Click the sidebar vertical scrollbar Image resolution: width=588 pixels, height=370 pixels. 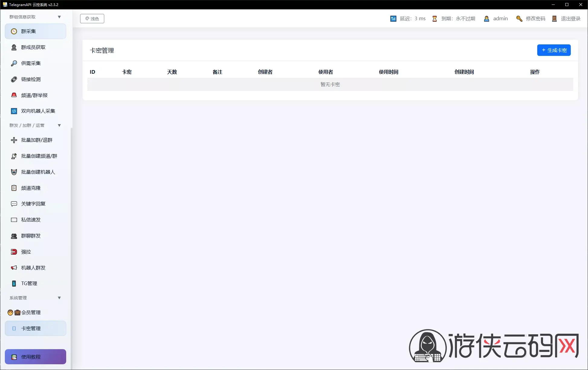[x=72, y=248]
